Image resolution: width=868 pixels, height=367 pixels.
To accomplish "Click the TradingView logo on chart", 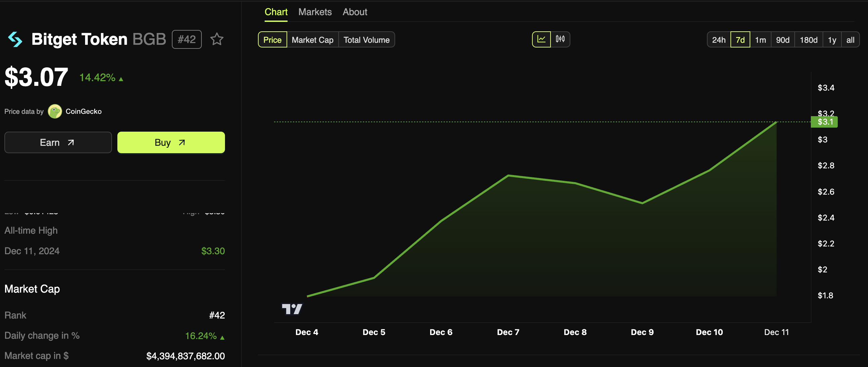I will tap(292, 309).
